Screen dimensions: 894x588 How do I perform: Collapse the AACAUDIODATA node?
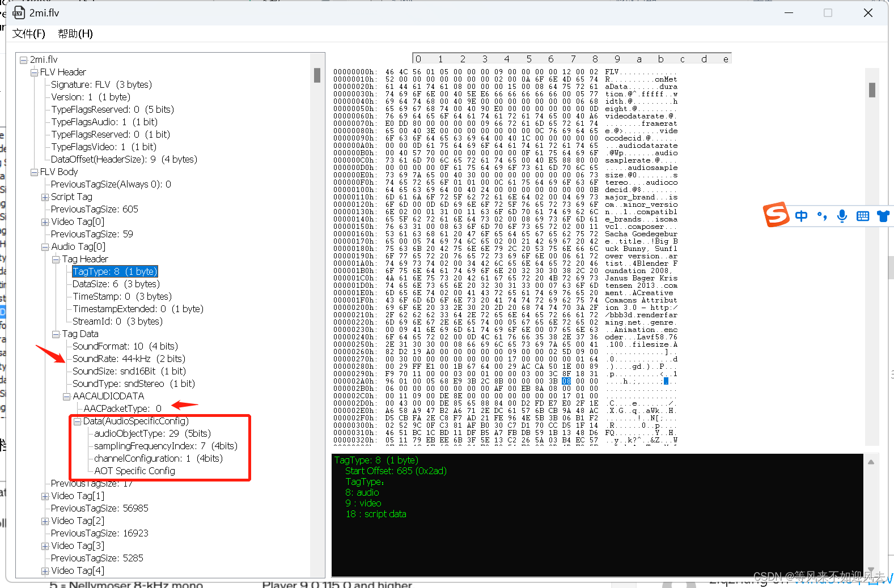coord(66,397)
